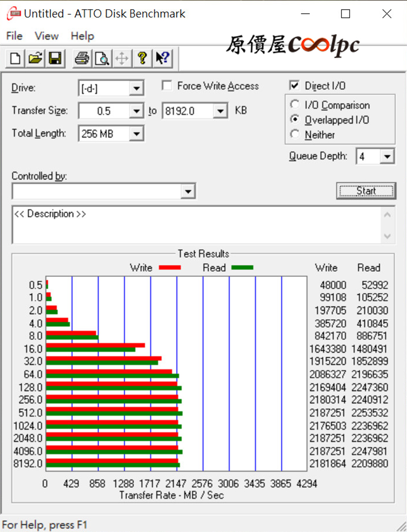The height and width of the screenshot is (532, 407).
Task: Open a saved benchmark via folder icon
Action: pyautogui.click(x=35, y=59)
